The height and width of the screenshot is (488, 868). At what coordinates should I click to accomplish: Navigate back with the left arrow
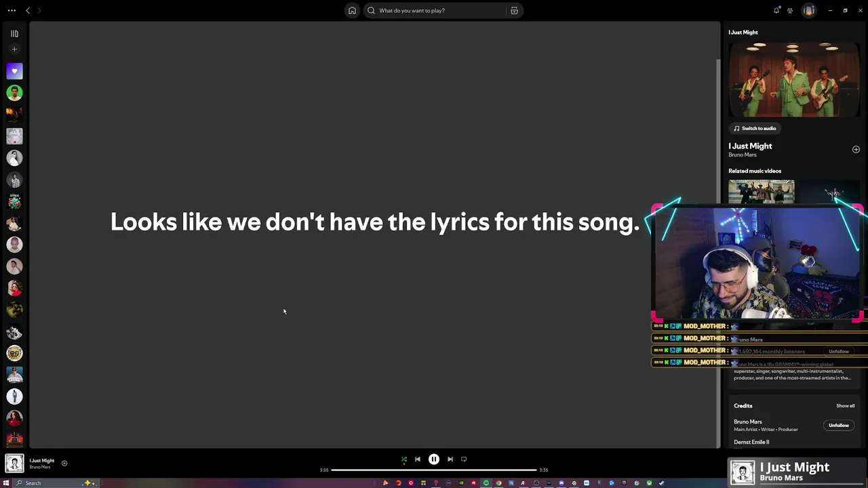(28, 10)
